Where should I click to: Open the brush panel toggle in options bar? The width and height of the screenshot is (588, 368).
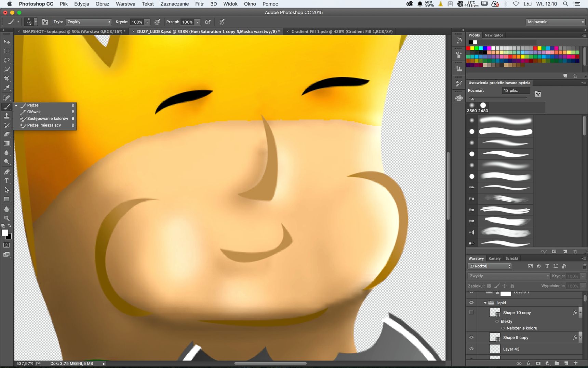[x=45, y=22]
